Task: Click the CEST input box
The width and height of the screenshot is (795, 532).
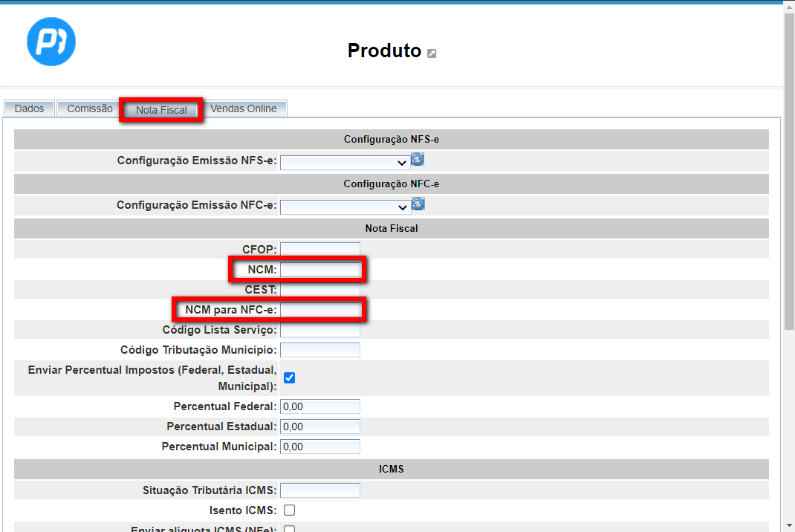Action: [320, 289]
